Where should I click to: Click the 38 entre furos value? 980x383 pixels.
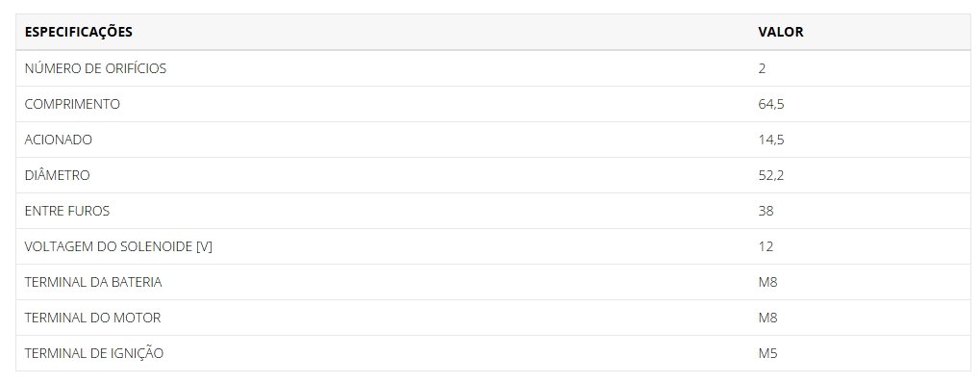click(x=766, y=211)
